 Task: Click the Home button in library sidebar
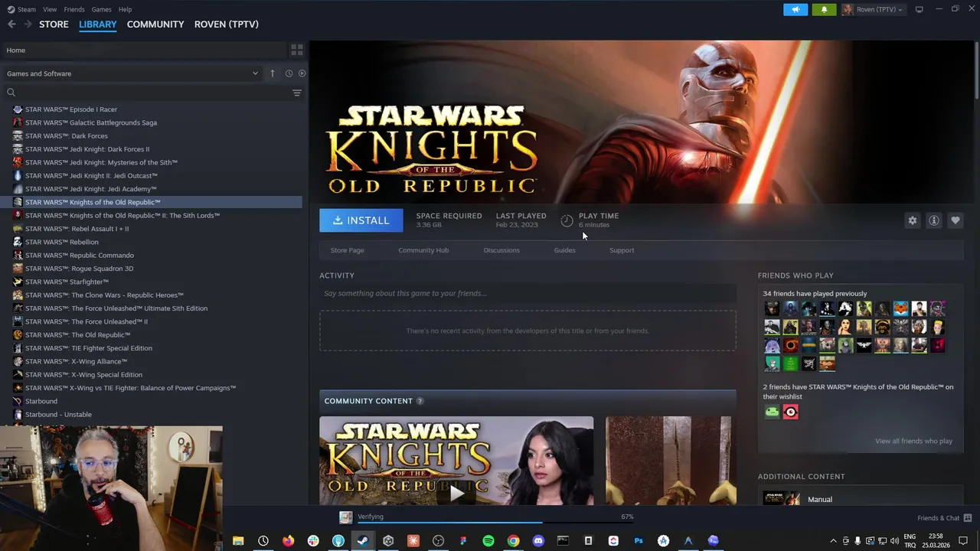(144, 50)
